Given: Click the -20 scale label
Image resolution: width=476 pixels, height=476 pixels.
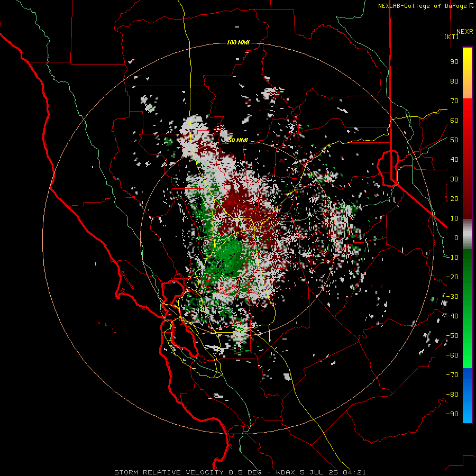Looking at the screenshot, I should tap(452, 277).
